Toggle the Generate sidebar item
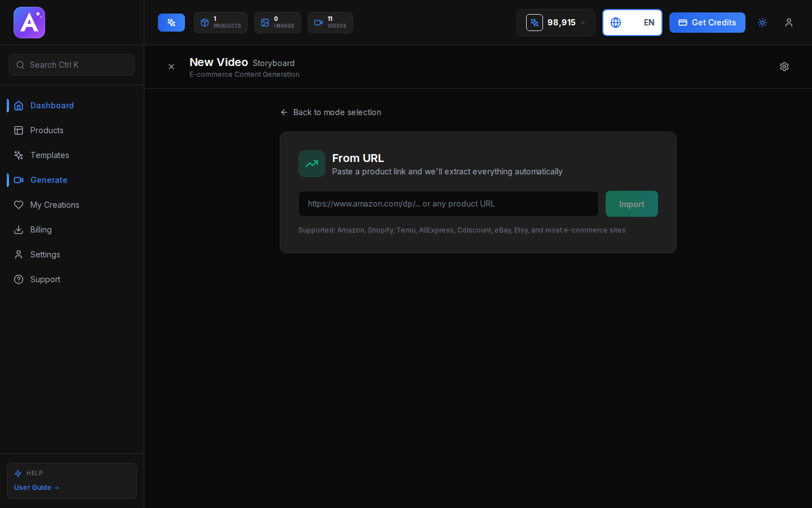The width and height of the screenshot is (812, 508). coord(48,180)
